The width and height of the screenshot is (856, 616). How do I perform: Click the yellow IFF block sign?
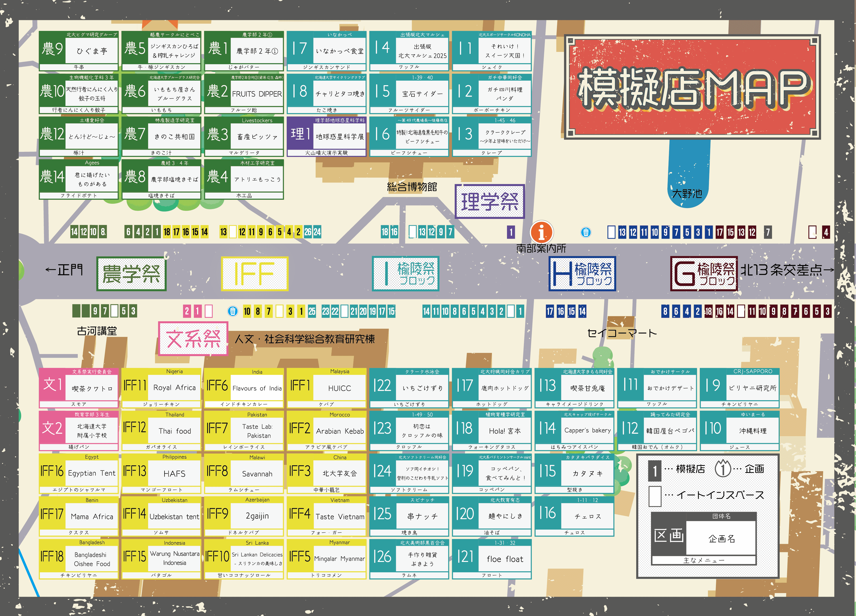pyautogui.click(x=254, y=273)
